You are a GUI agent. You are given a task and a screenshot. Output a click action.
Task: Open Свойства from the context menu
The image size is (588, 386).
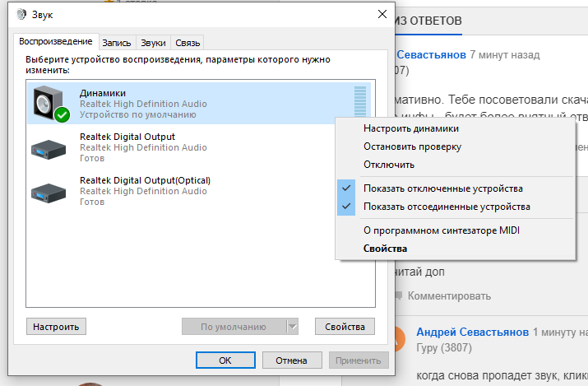click(385, 249)
